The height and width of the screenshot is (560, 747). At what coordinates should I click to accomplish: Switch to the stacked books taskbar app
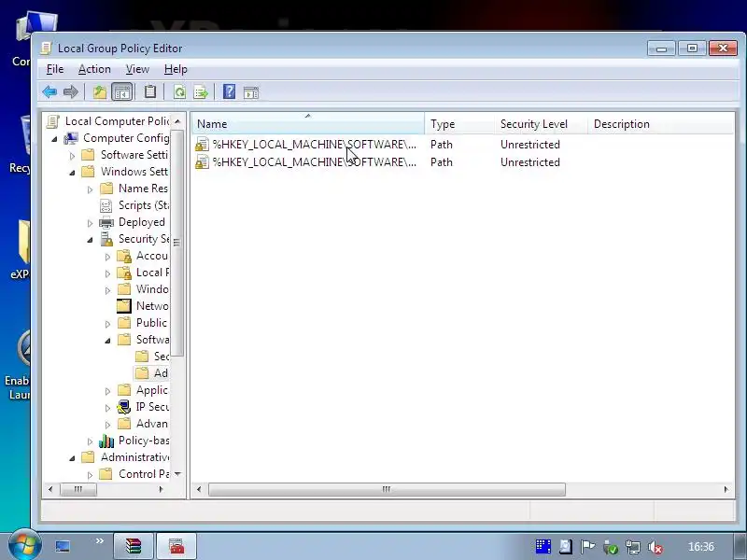coord(134,546)
